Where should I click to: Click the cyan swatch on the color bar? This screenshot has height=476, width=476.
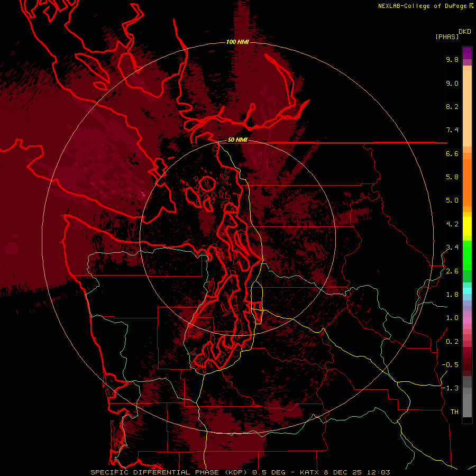[467, 291]
